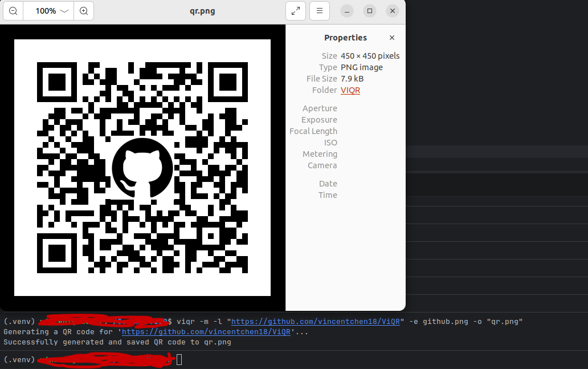
Task: Click 'Successfully generated and saved' terminal line
Action: [x=117, y=342]
